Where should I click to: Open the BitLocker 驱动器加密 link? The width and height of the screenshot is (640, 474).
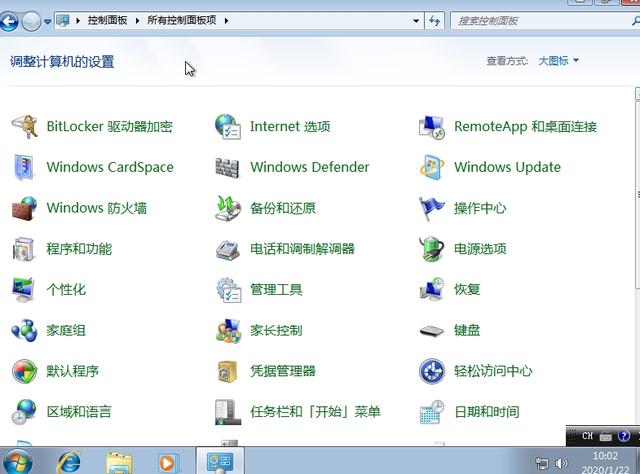[x=109, y=127]
